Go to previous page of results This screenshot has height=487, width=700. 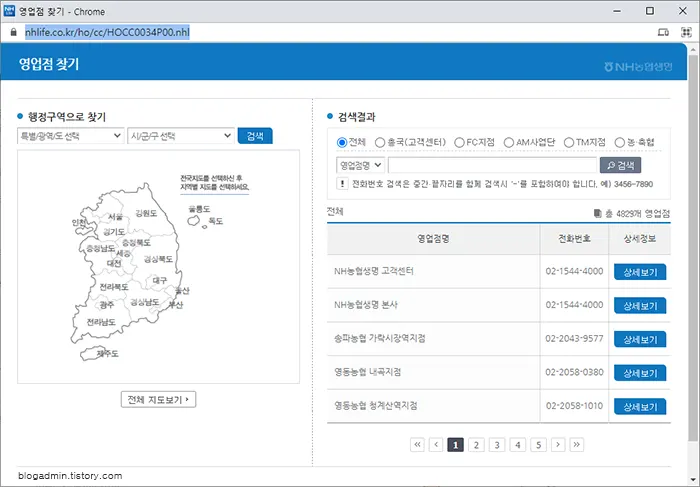[x=436, y=445]
